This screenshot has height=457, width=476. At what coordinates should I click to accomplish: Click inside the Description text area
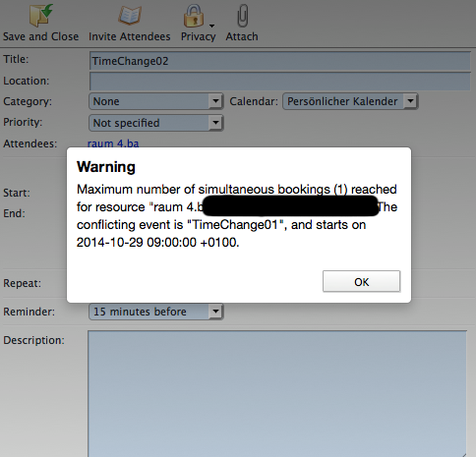point(277,393)
